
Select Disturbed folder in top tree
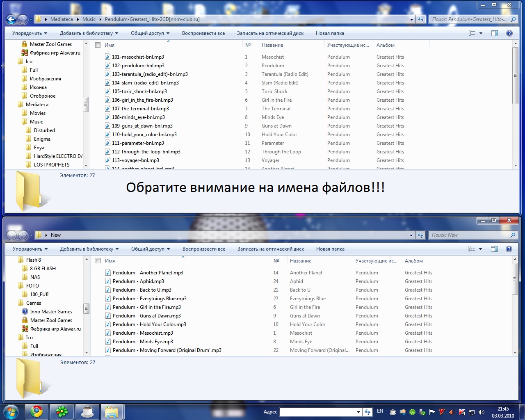(44, 130)
